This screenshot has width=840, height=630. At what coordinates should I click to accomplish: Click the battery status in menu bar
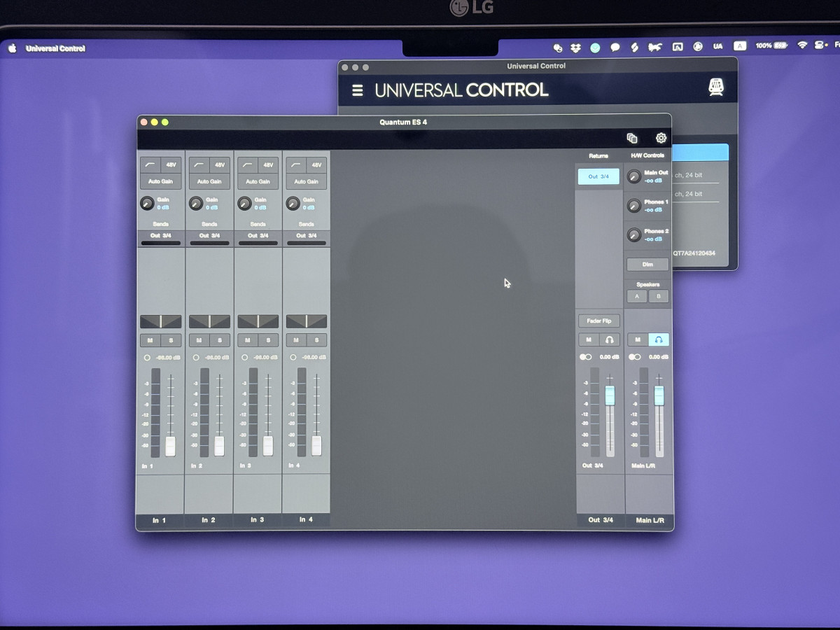point(771,45)
